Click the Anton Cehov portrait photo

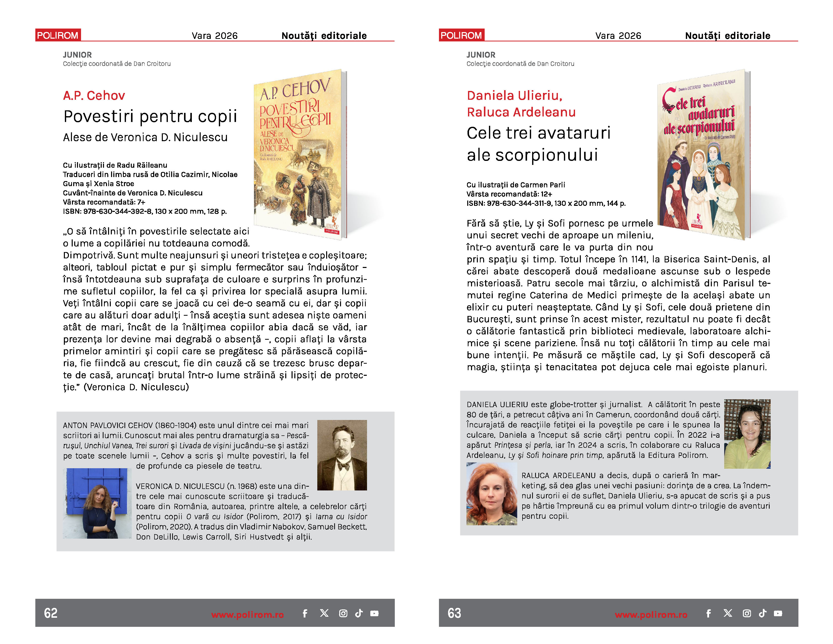pyautogui.click(x=342, y=455)
